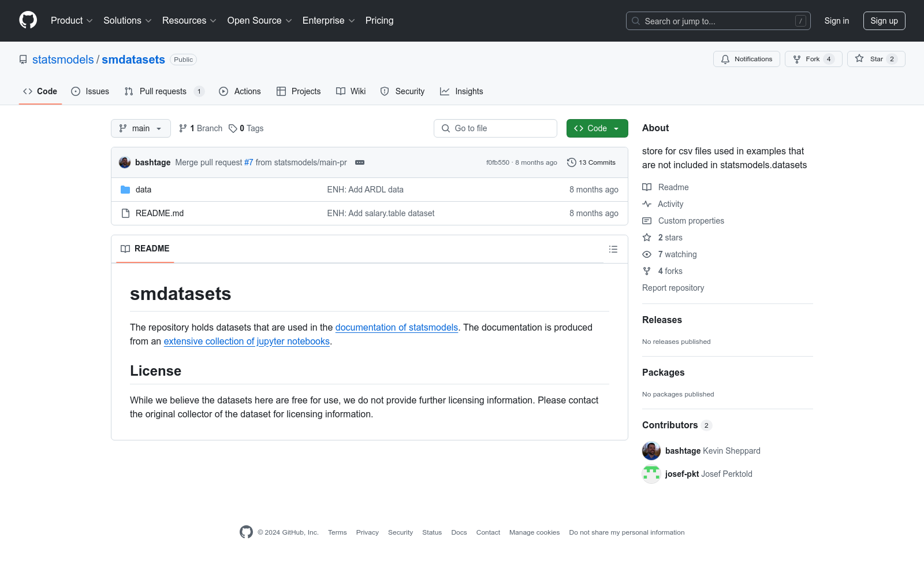Open the main branch selector dropdown

point(141,128)
